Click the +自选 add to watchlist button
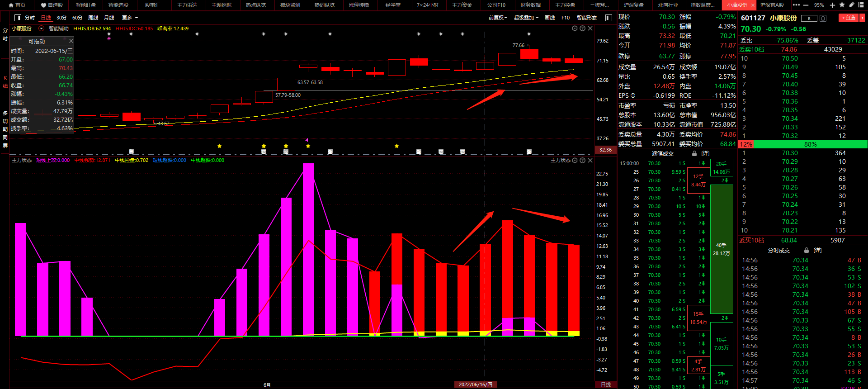Image resolution: width=868 pixels, height=389 pixels. [x=849, y=18]
